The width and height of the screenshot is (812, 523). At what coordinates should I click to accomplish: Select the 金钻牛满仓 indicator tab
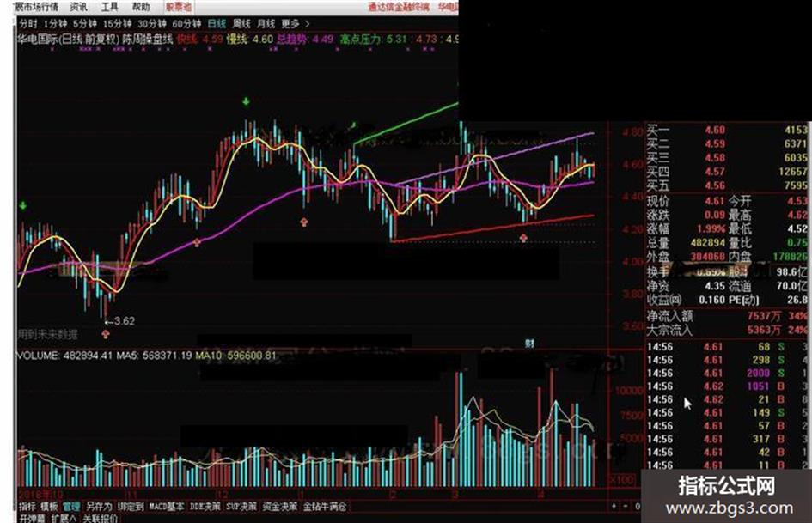325,507
